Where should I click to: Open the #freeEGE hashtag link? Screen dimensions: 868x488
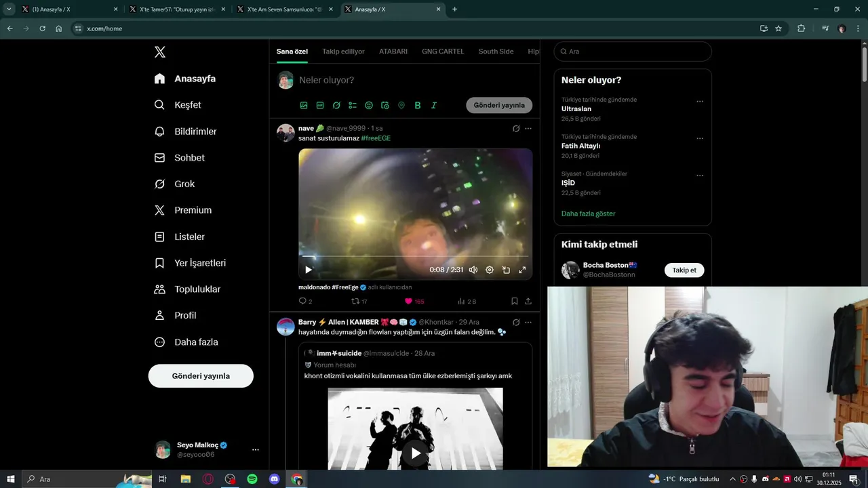(x=376, y=138)
